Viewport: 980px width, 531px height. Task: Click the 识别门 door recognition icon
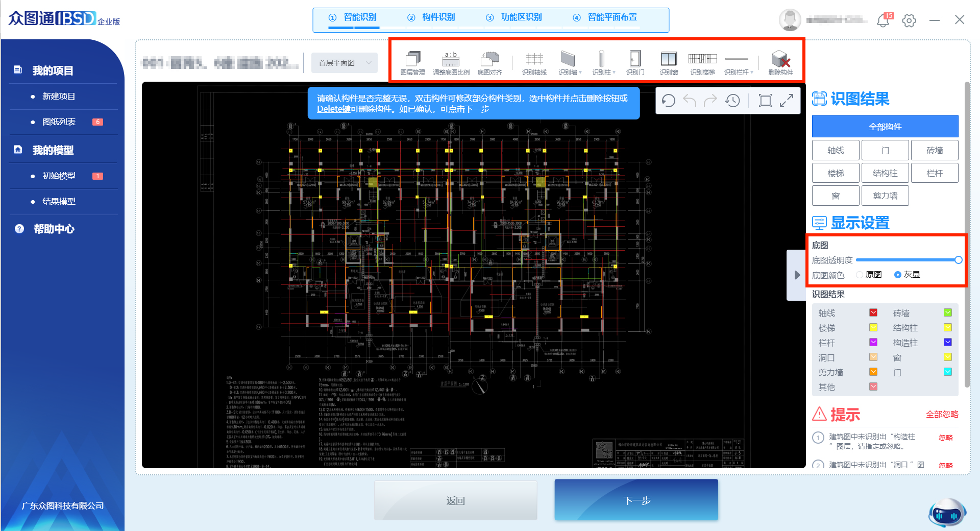click(635, 63)
